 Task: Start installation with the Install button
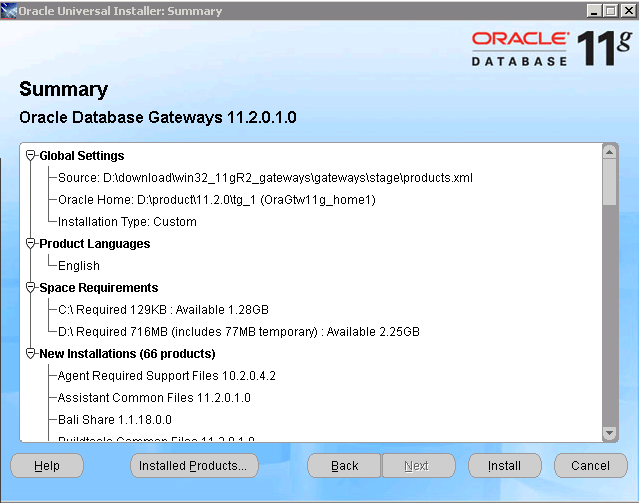click(x=505, y=465)
